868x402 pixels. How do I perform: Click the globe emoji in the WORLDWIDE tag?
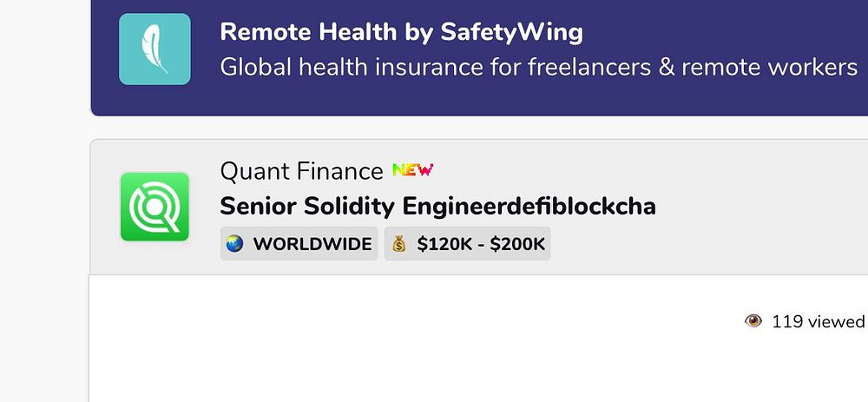[234, 245]
